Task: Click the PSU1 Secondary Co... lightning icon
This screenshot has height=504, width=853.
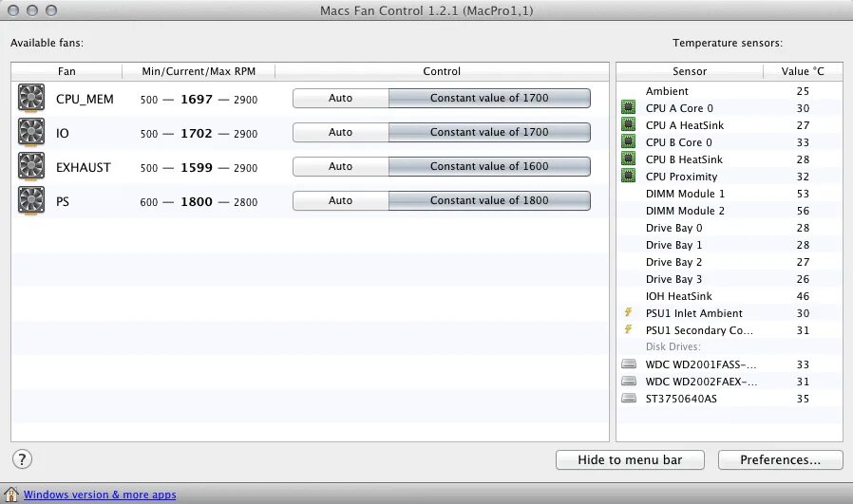Action: click(628, 329)
